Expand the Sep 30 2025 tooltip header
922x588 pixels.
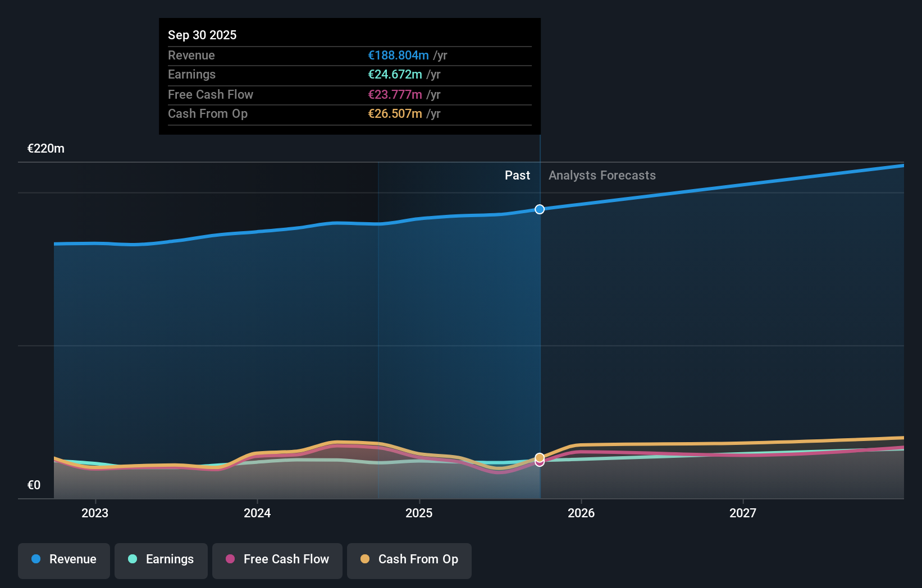pyautogui.click(x=202, y=35)
